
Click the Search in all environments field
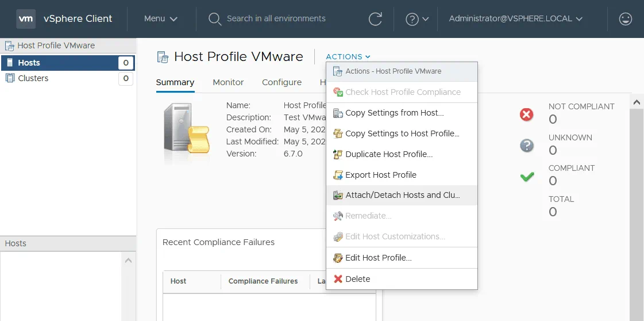(276, 18)
